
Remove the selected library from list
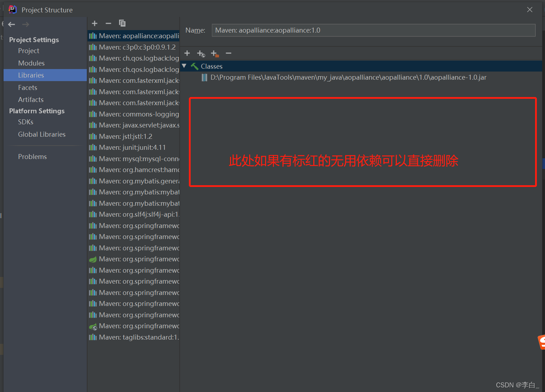pos(108,23)
